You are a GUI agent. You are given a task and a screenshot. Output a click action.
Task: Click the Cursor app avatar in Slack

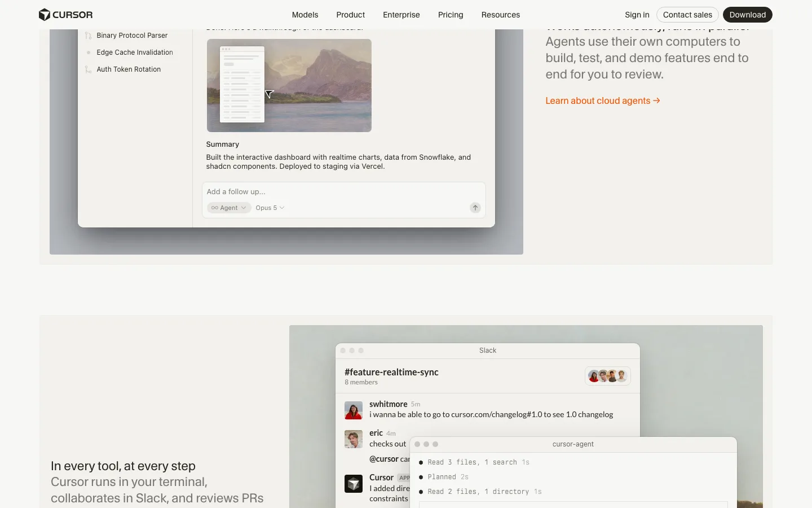[354, 484]
